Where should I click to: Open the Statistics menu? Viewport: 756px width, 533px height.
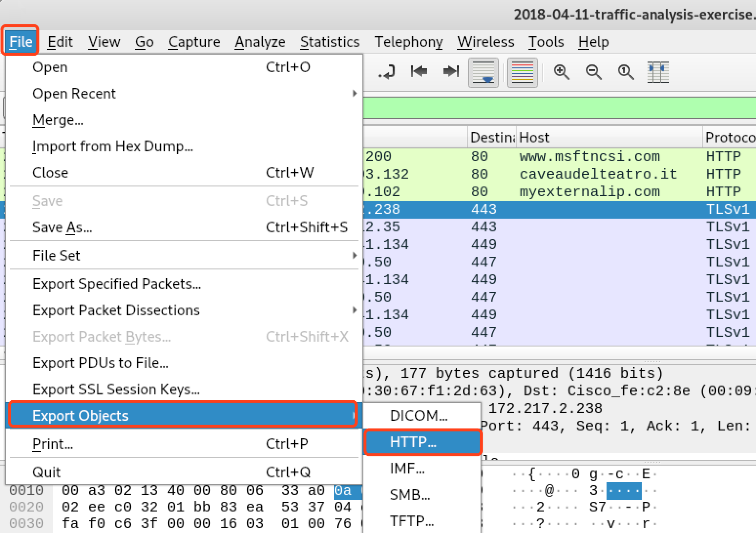[x=330, y=41]
